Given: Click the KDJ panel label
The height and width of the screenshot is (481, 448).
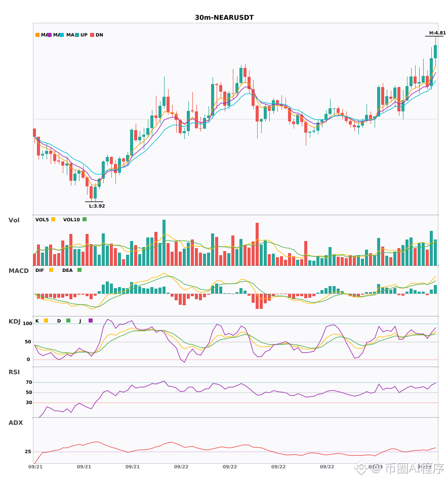Looking at the screenshot, I should pyautogui.click(x=14, y=321).
